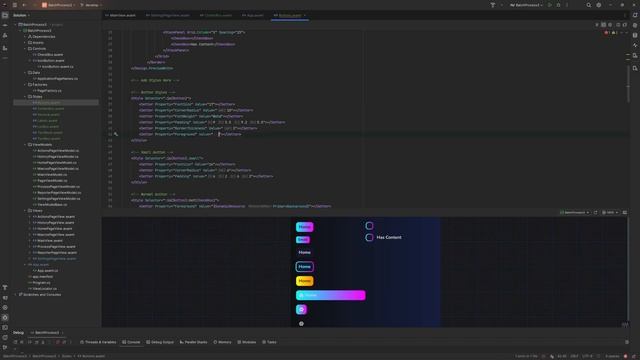Screen dimensions: 640x360
Task: Select PageFactory.cs in Solution tree
Action: (x=47, y=91)
